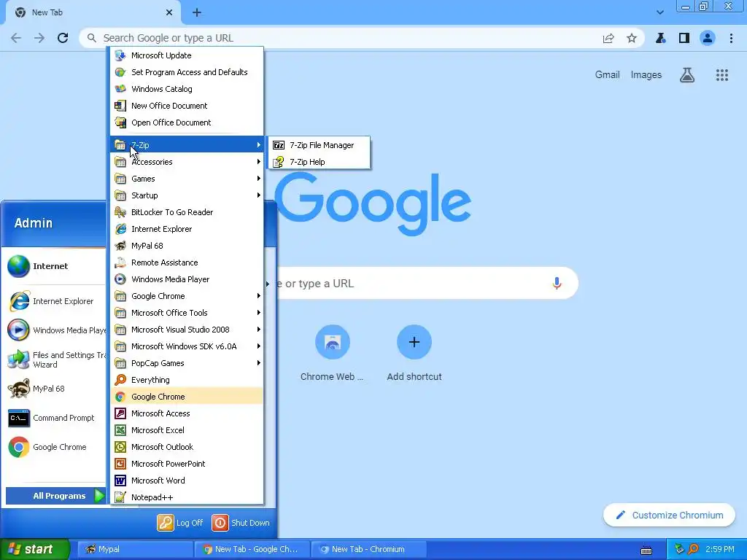
Task: Expand the Games folder
Action: (x=187, y=179)
